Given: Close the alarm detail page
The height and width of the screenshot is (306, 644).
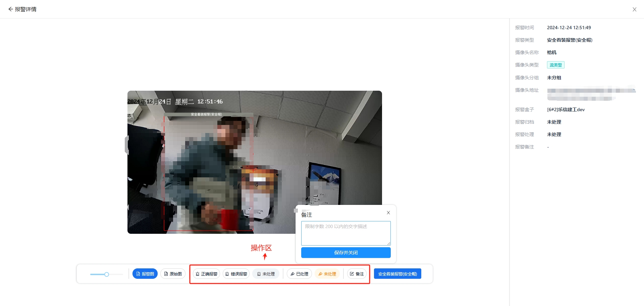Looking at the screenshot, I should pyautogui.click(x=634, y=9).
